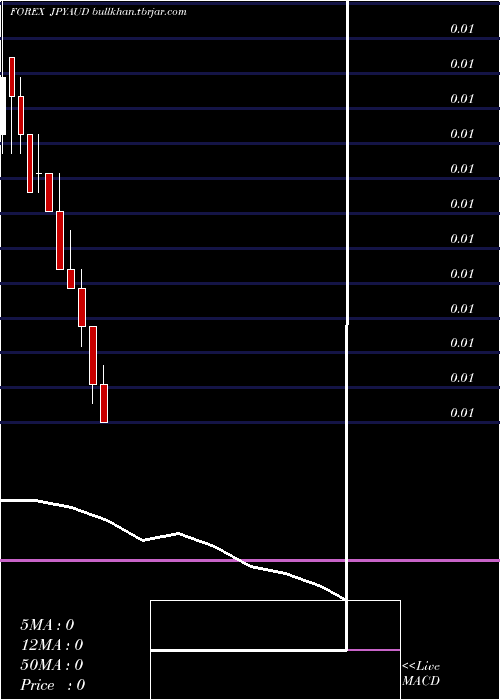Screen dimensions: 500x700
Task: Click the Price value label
Action: click(53, 685)
